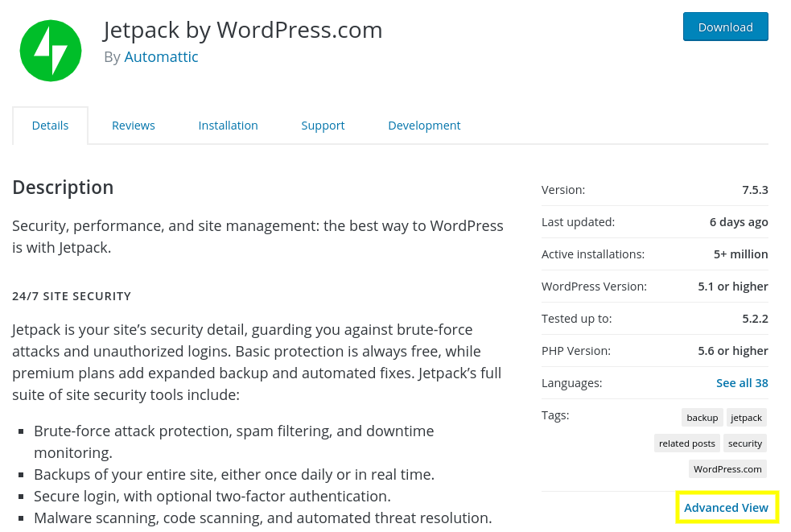Click the Active installations label
This screenshot has width=791, height=532.
pyautogui.click(x=593, y=254)
